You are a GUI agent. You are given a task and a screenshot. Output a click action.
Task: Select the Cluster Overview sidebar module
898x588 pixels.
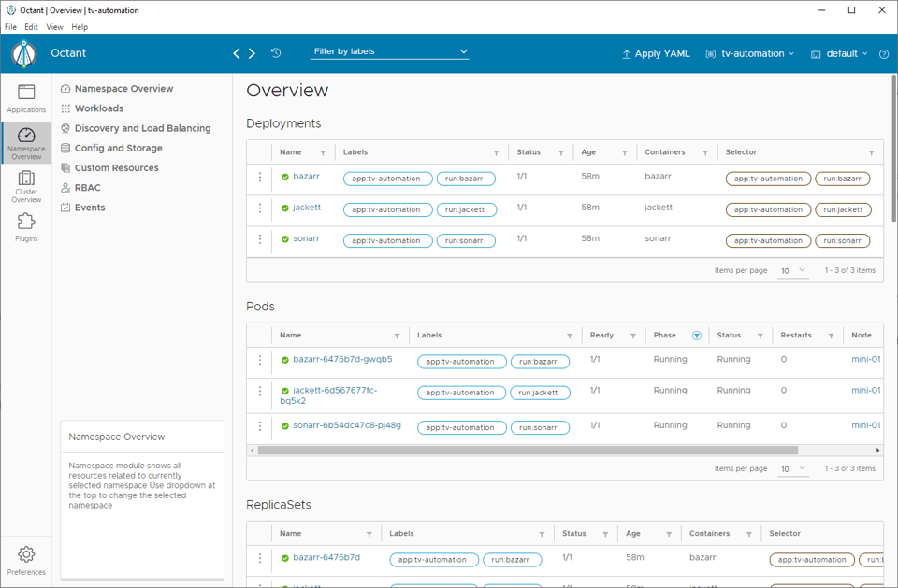click(26, 186)
